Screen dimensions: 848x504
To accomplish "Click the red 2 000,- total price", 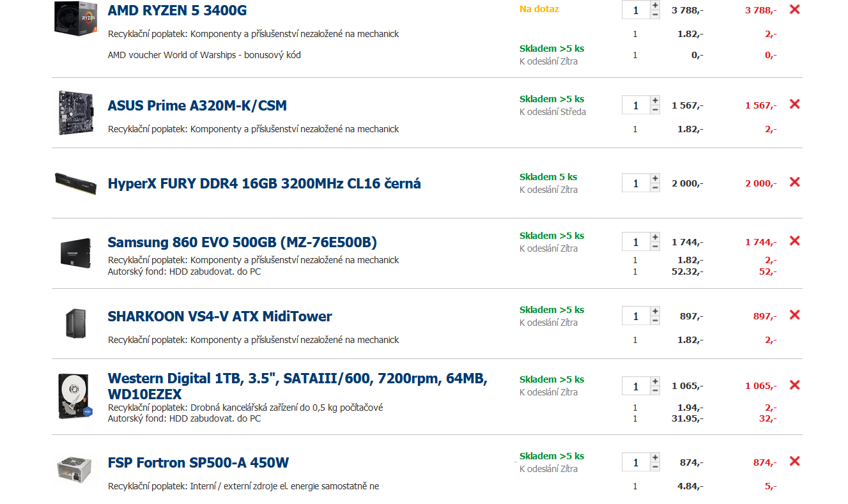I will point(761,183).
